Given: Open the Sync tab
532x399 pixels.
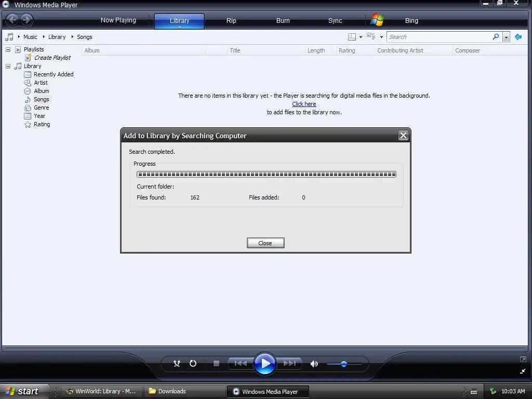Looking at the screenshot, I should (x=335, y=20).
